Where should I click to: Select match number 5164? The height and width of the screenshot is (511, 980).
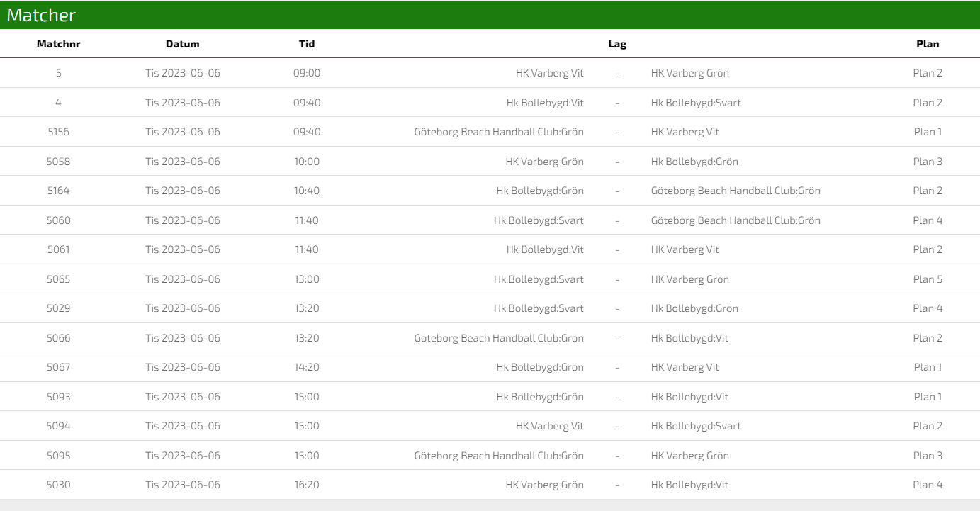click(x=58, y=191)
